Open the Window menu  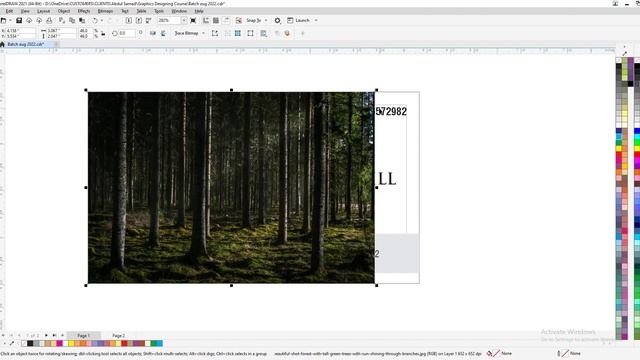[x=179, y=11]
